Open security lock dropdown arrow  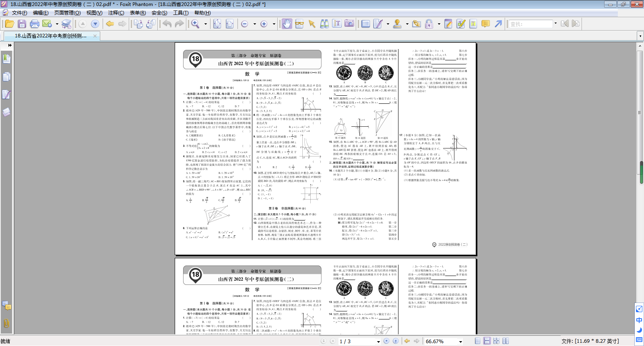(x=439, y=24)
